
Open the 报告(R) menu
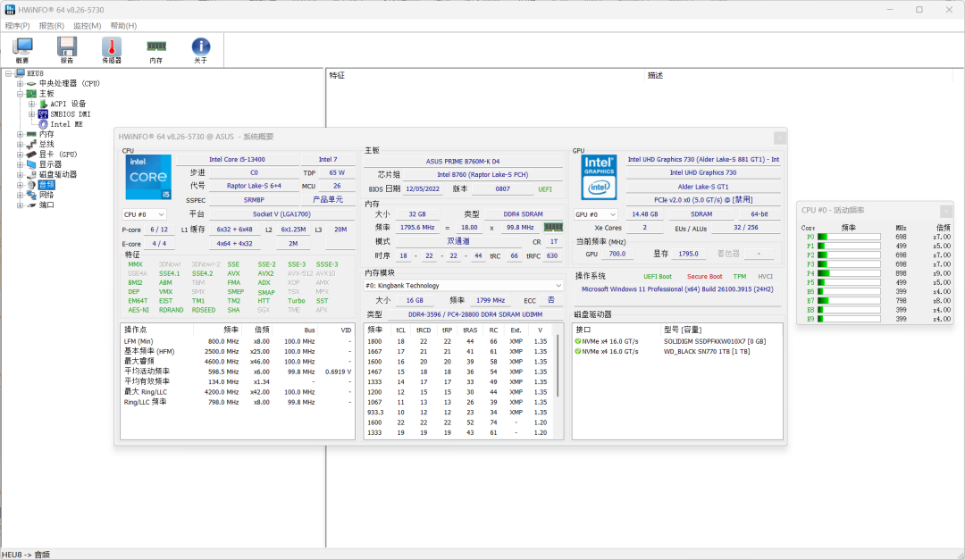coord(52,26)
